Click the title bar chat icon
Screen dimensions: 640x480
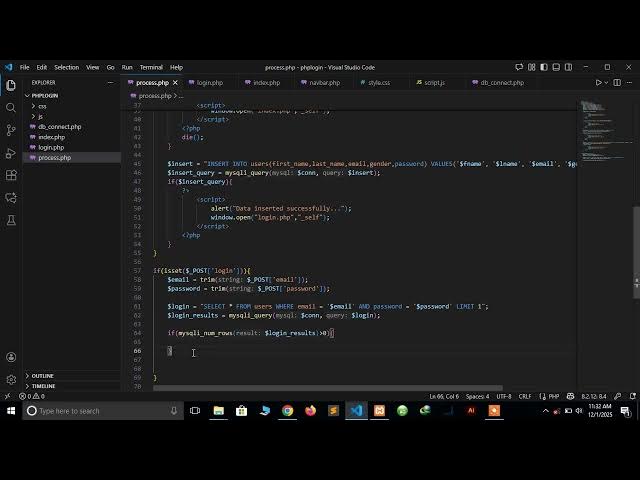coord(519,67)
